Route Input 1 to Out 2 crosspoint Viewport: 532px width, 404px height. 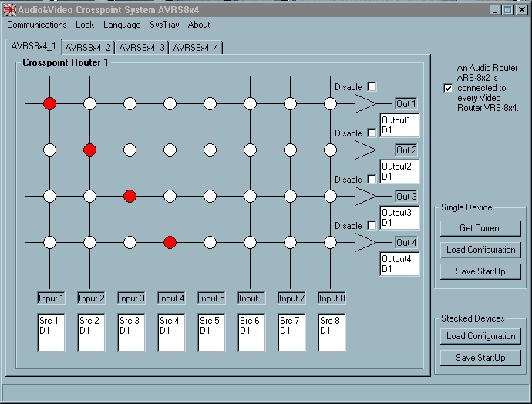(49, 150)
